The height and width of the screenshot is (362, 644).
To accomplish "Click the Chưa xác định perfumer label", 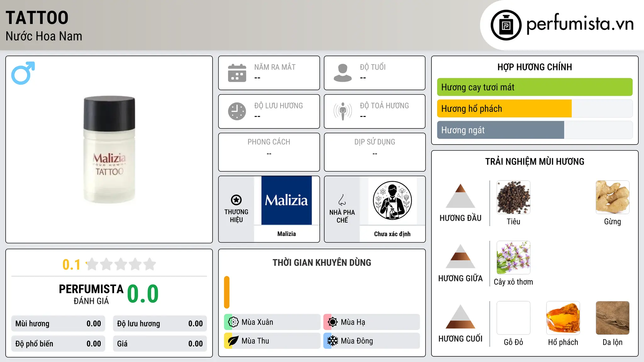I will (392, 234).
